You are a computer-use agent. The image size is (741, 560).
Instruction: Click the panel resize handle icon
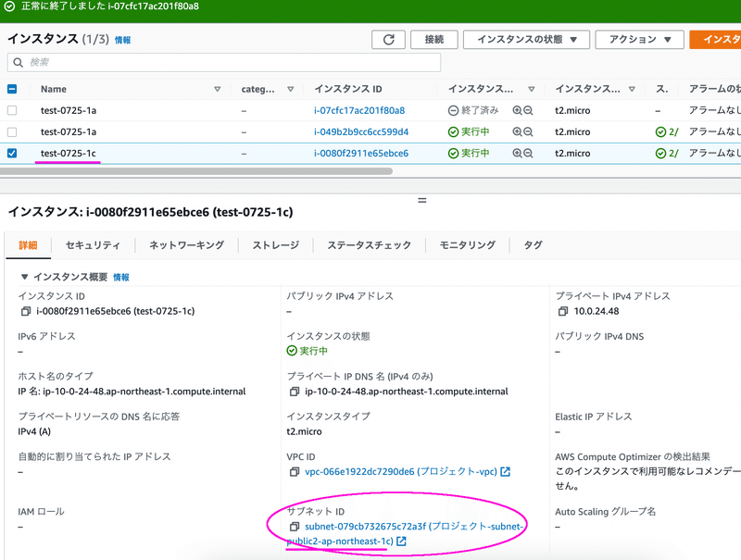click(422, 200)
